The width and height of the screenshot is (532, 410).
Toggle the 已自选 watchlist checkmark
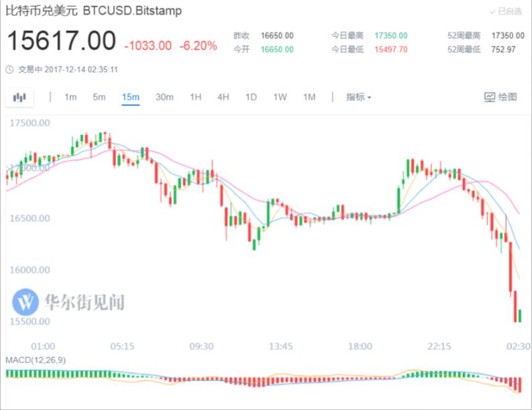(x=506, y=11)
